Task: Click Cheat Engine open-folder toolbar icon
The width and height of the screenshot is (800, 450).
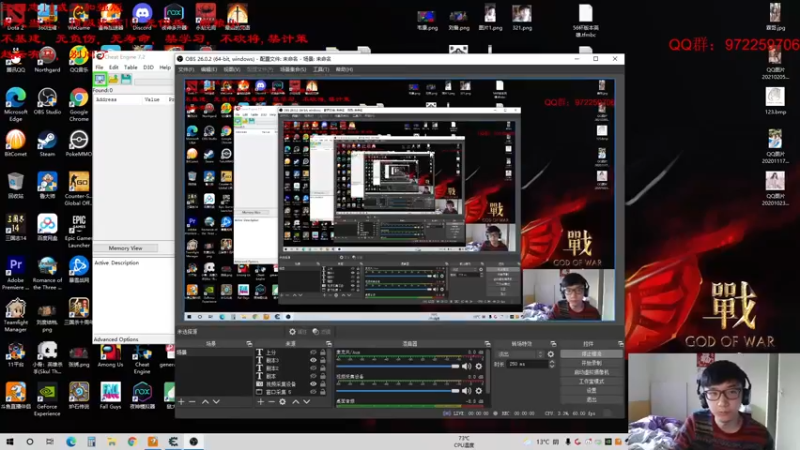Action: pyautogui.click(x=113, y=79)
